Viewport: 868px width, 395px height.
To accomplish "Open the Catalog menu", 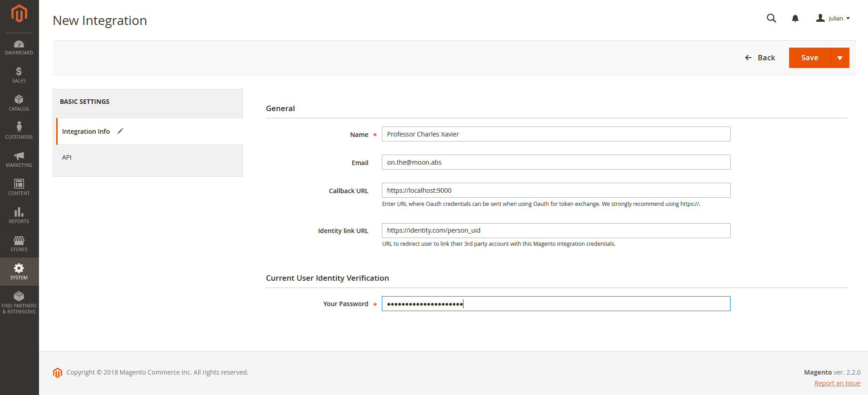I will point(19,103).
